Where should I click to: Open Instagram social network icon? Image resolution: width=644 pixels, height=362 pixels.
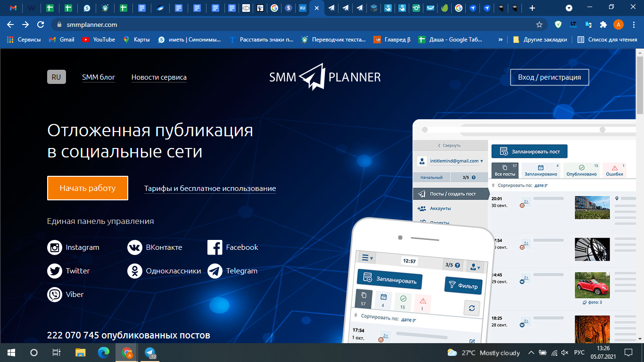tap(55, 247)
